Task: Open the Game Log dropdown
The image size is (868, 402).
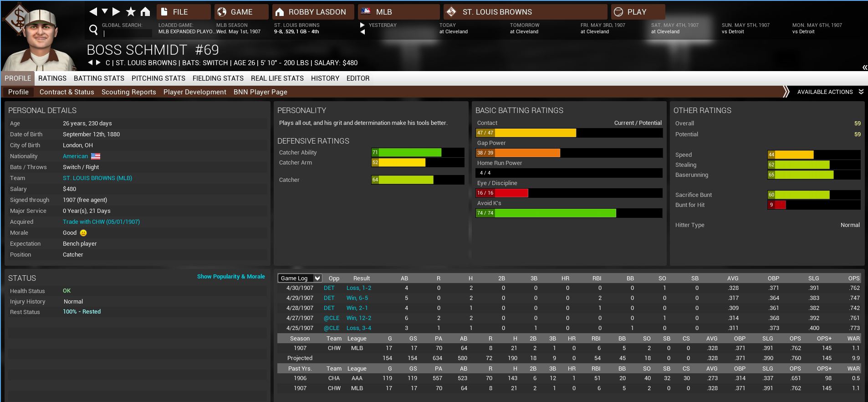Action: click(x=300, y=278)
